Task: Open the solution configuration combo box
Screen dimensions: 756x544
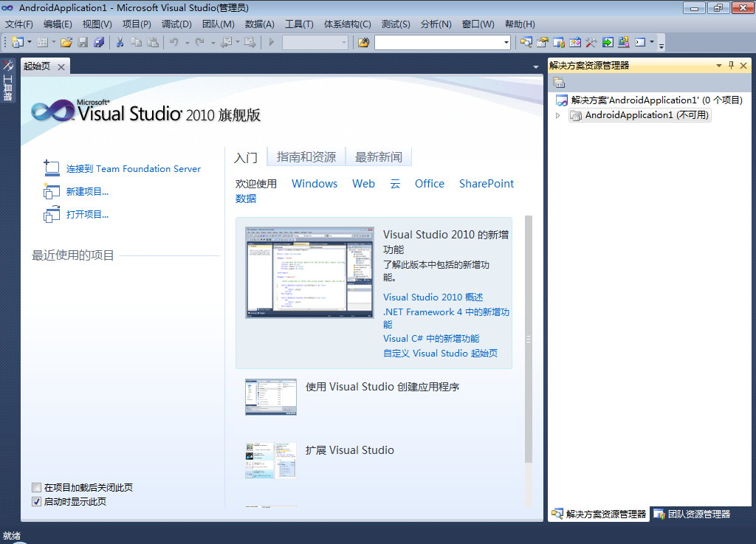Action: 315,42
